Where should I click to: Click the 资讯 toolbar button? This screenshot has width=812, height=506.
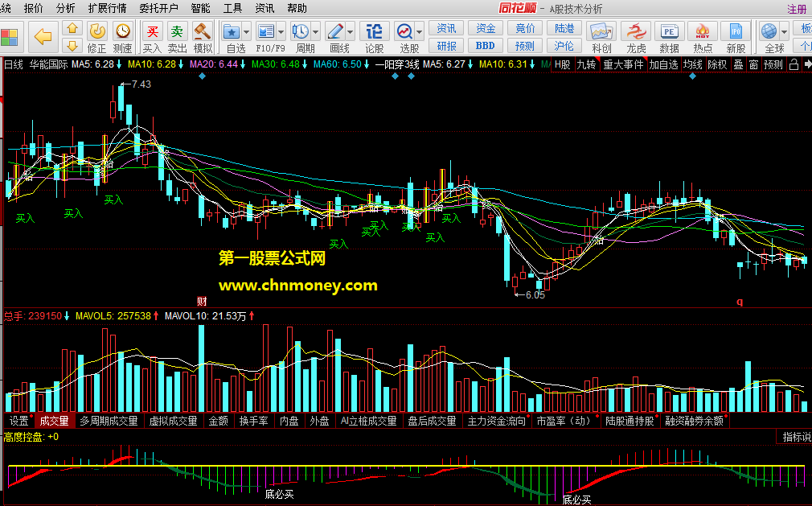446,28
